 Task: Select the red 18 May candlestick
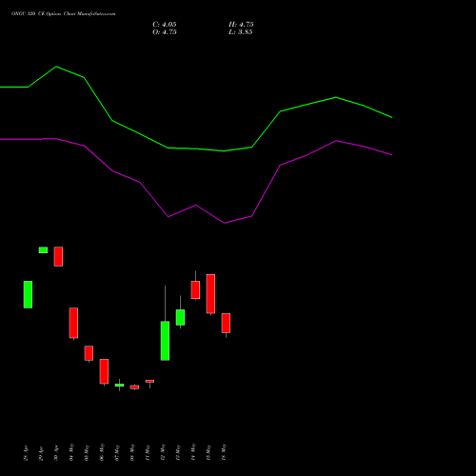(x=226, y=323)
